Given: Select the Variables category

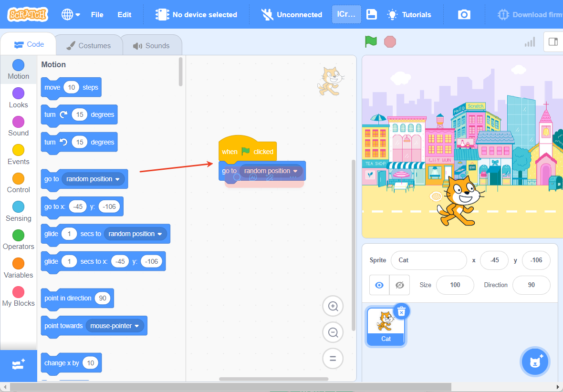Looking at the screenshot, I should (18, 268).
